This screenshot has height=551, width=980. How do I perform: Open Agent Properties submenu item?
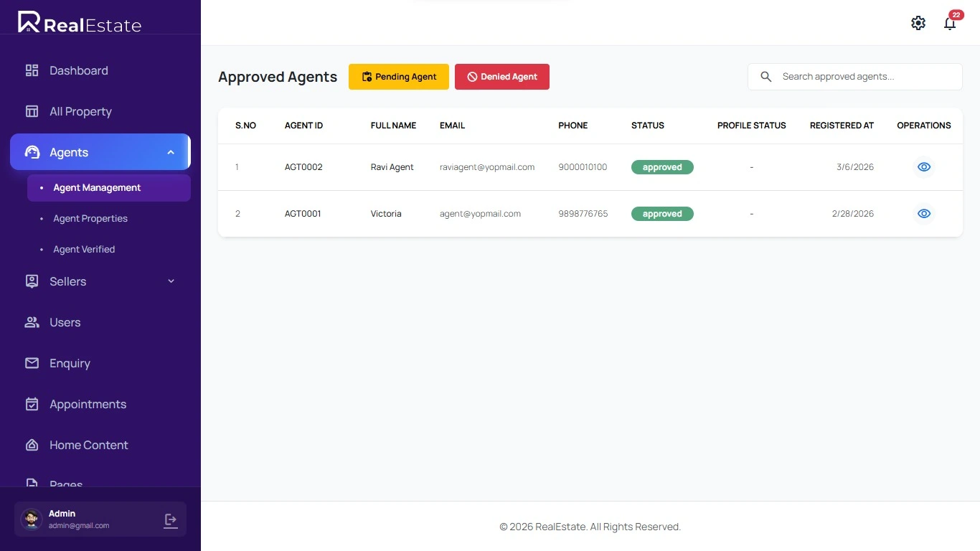click(90, 218)
